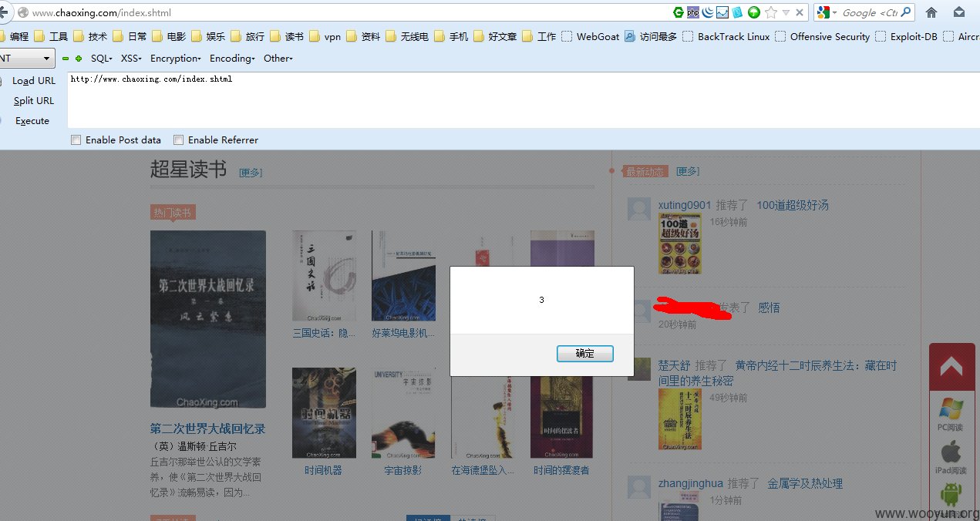Open the 娱乐 bookmarks folder
The width and height of the screenshot is (980, 521).
point(208,36)
